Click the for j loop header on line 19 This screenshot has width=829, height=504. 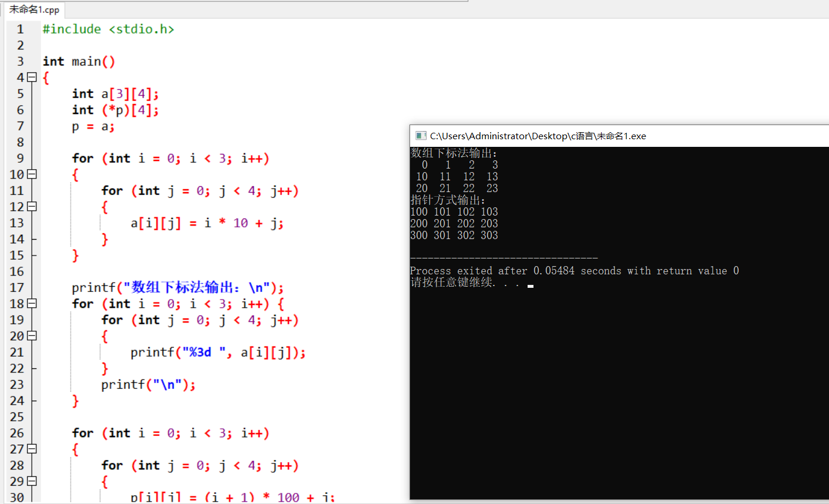click(200, 320)
